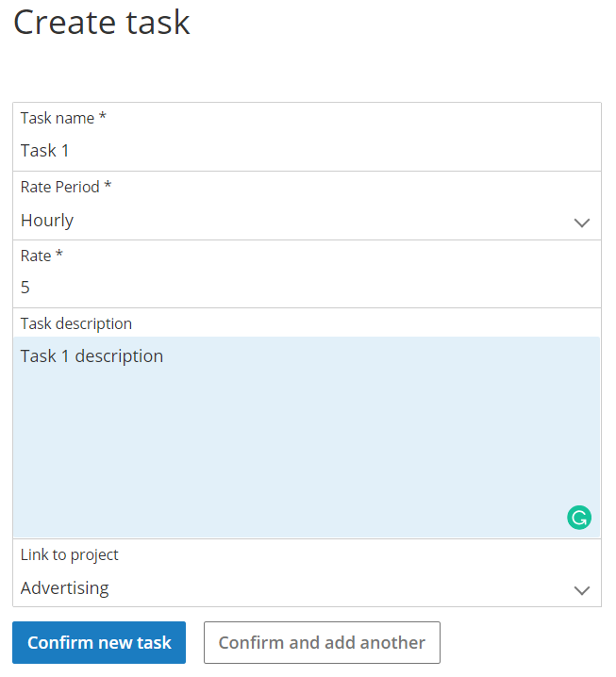The height and width of the screenshot is (677, 616).
Task: Click the Rate field label
Action: click(42, 256)
